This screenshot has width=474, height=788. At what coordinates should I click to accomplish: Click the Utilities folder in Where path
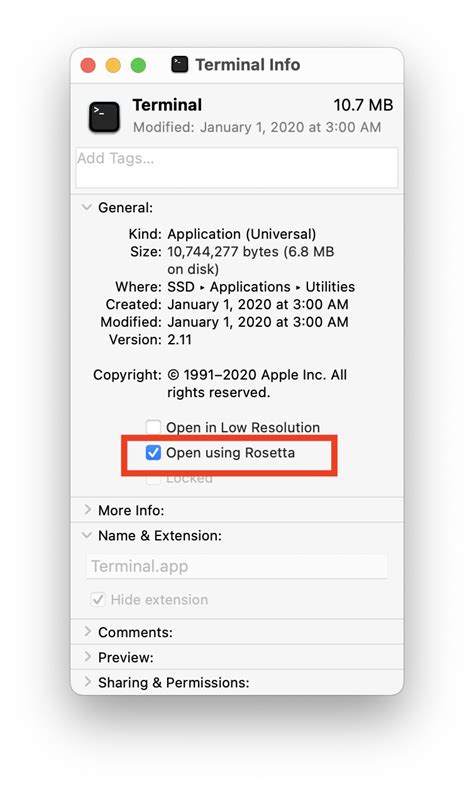[x=330, y=286]
